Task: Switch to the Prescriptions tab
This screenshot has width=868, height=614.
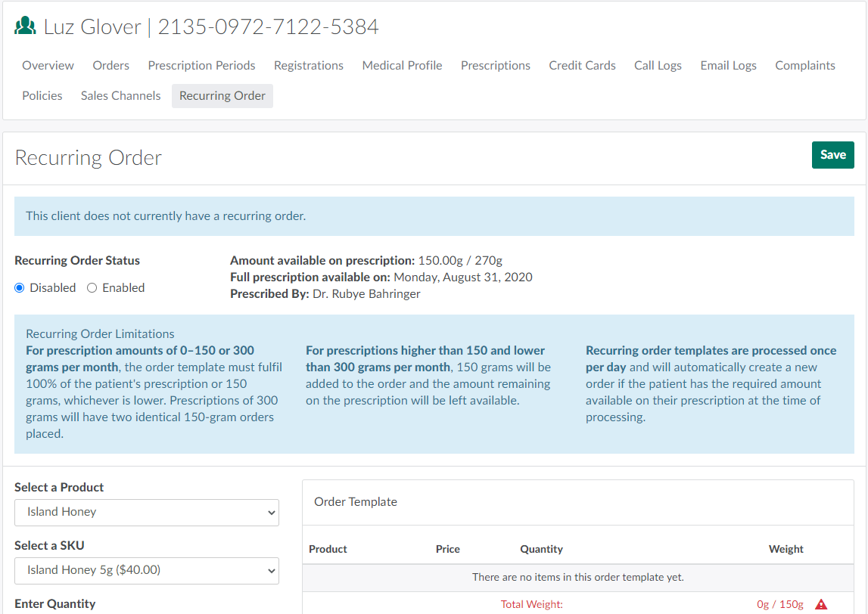Action: pyautogui.click(x=496, y=66)
